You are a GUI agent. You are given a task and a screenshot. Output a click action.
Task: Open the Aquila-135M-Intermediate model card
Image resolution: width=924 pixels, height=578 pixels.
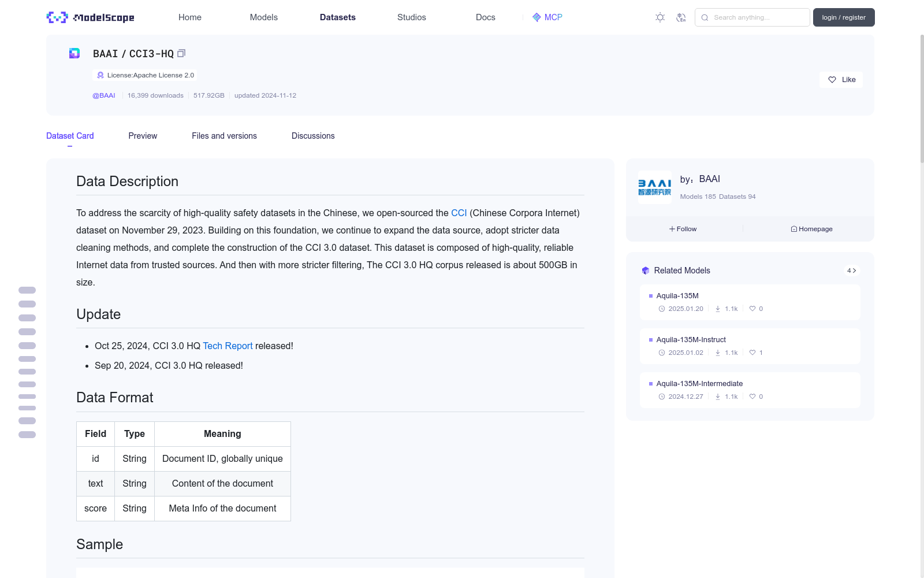[x=750, y=390]
